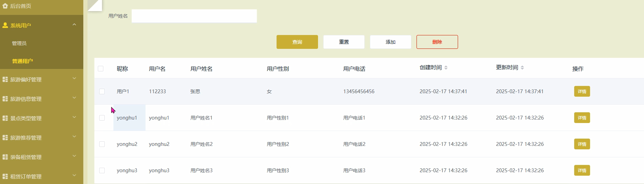Screen dimensions: 644x184
Task: Click the 系统用户 user icon
Action: coord(5,25)
